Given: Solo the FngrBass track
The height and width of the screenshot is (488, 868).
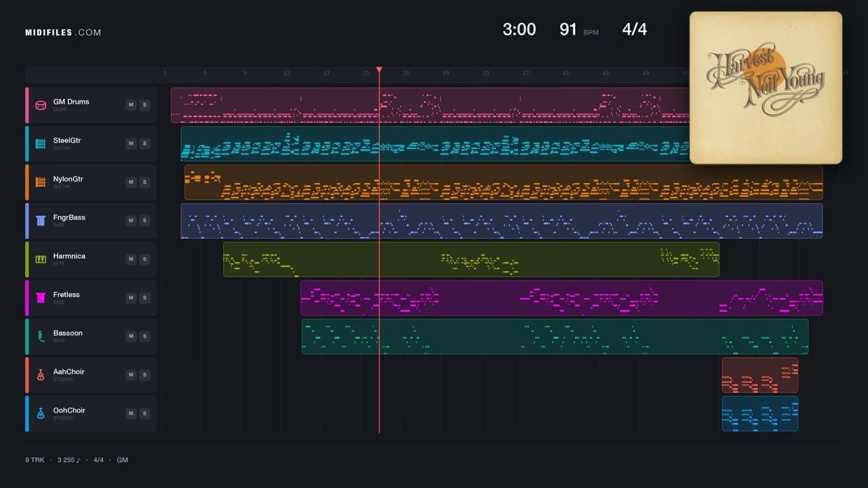Looking at the screenshot, I should [x=144, y=221].
